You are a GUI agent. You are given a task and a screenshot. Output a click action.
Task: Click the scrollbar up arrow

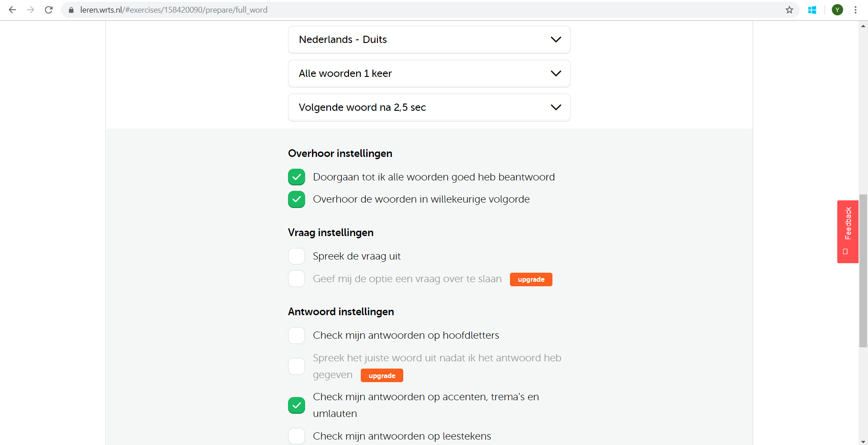[x=863, y=26]
